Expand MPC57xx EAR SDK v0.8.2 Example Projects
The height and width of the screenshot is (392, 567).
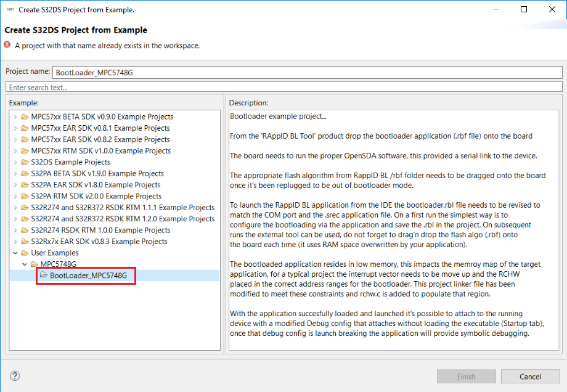[x=15, y=139]
